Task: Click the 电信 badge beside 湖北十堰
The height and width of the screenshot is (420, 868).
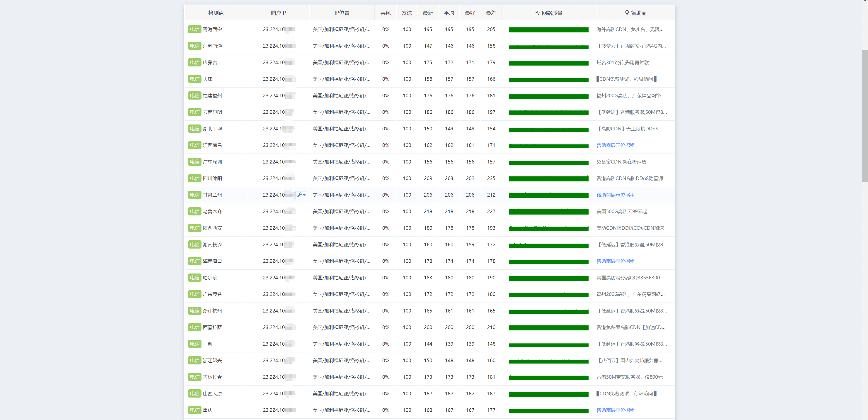Action: point(194,129)
